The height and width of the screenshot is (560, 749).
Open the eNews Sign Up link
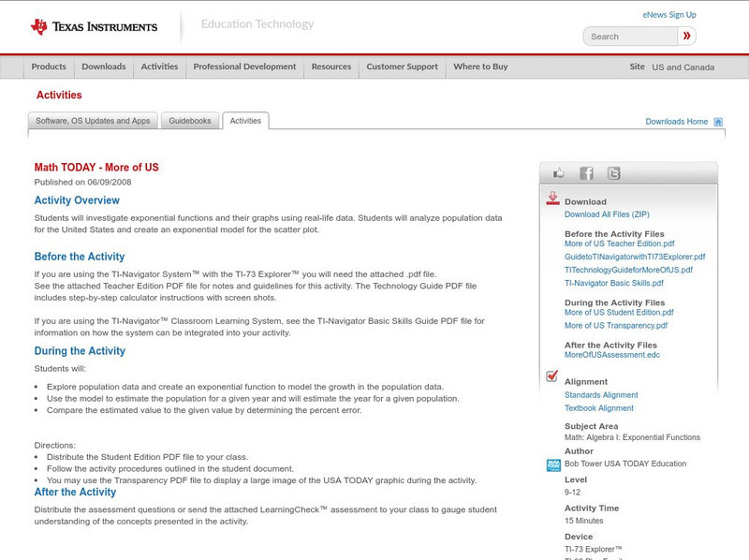pyautogui.click(x=669, y=15)
